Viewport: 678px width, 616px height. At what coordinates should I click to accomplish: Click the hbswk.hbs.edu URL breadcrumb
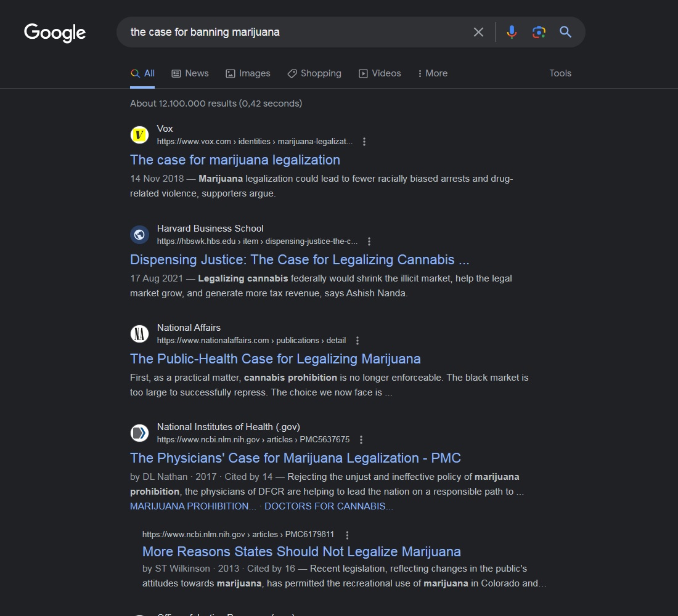point(257,241)
